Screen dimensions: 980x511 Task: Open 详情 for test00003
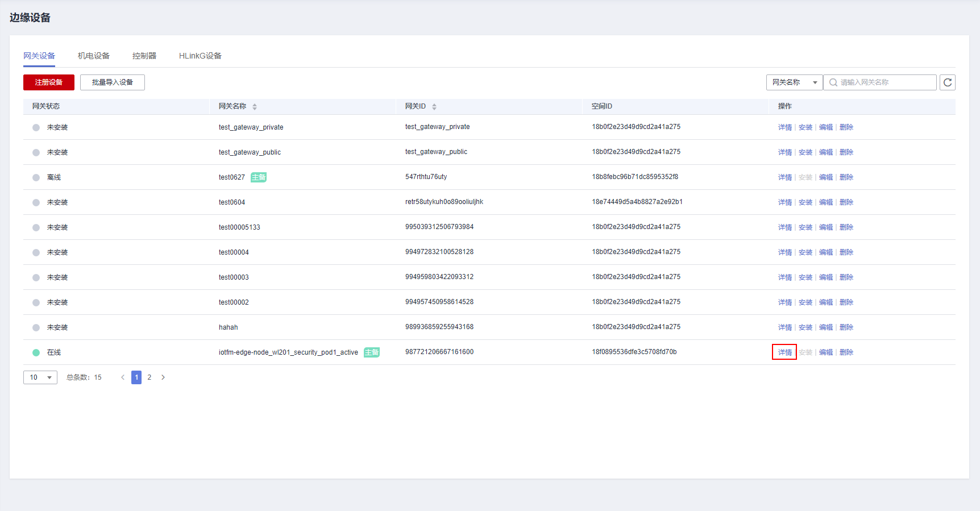click(785, 277)
